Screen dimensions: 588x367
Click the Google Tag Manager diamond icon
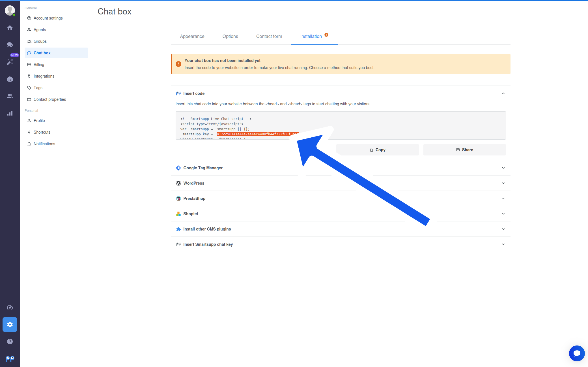tap(178, 168)
